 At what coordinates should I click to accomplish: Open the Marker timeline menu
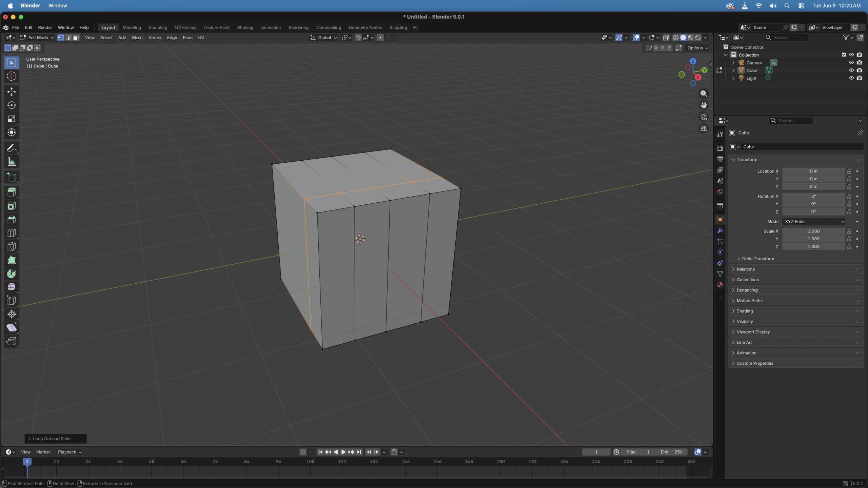point(43,452)
